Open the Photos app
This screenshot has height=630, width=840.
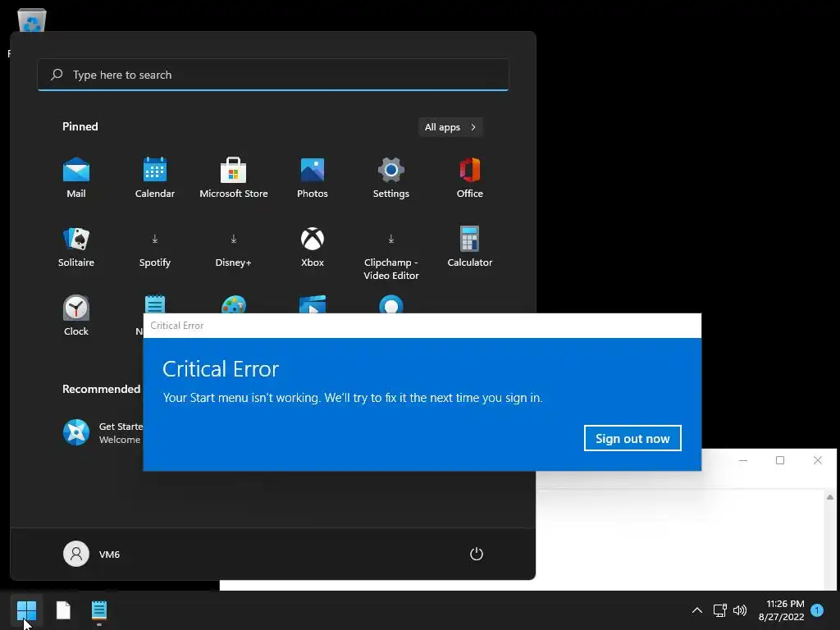tap(313, 178)
